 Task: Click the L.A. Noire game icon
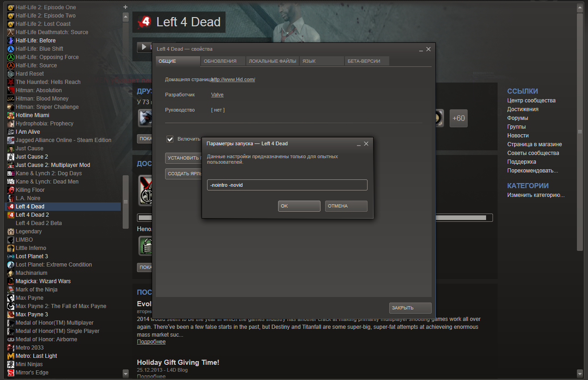[11, 198]
